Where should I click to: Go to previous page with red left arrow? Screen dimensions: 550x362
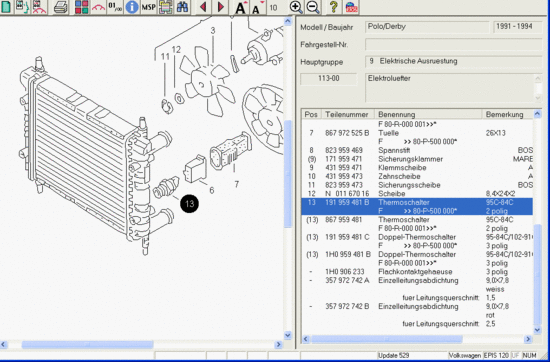tap(203, 7)
